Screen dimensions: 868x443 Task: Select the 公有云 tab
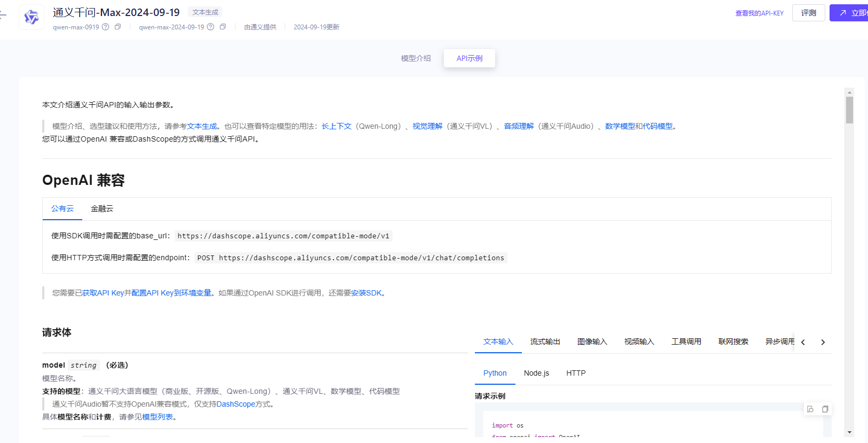62,209
